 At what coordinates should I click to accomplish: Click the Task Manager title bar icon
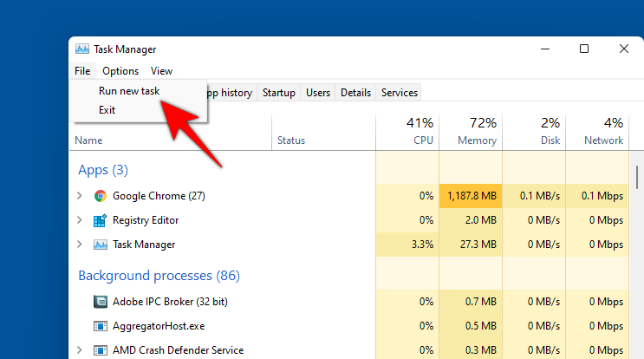point(82,49)
